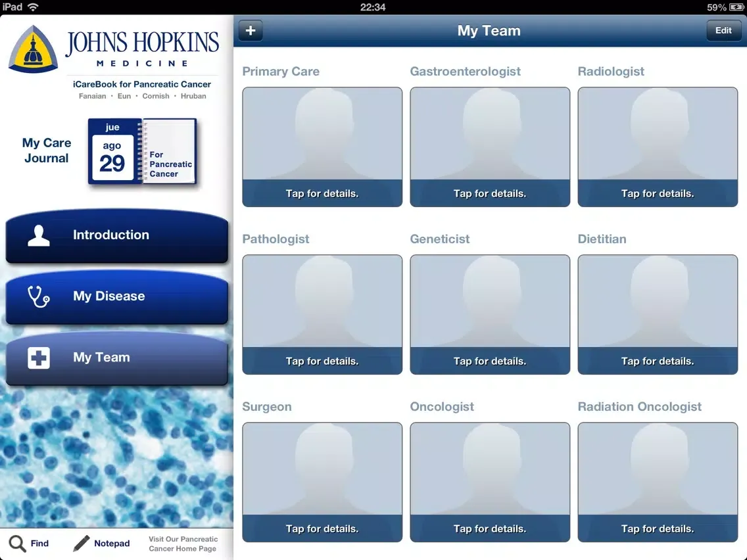Screen dimensions: 747x560
Task: Tap the Find magnifier icon
Action: (x=18, y=544)
